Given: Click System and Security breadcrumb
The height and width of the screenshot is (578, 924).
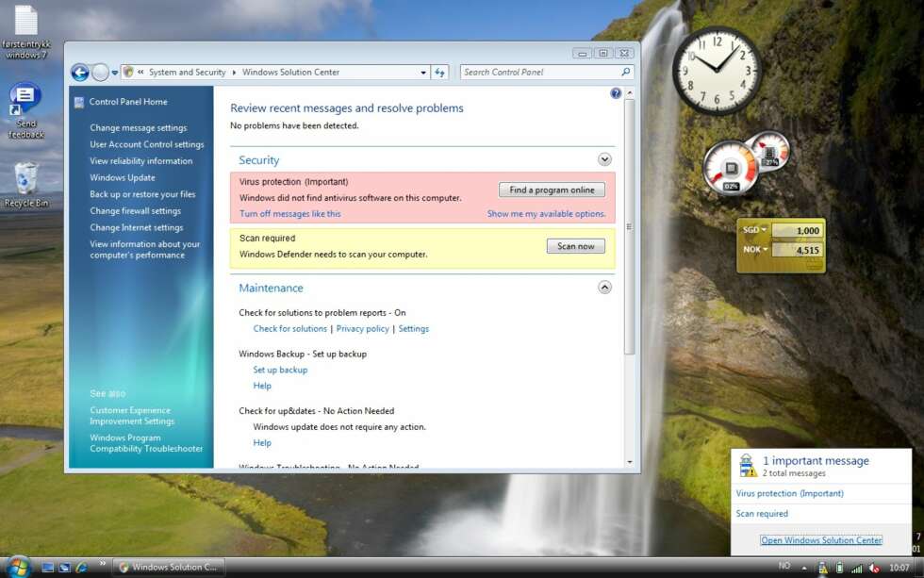Looking at the screenshot, I should coord(187,73).
